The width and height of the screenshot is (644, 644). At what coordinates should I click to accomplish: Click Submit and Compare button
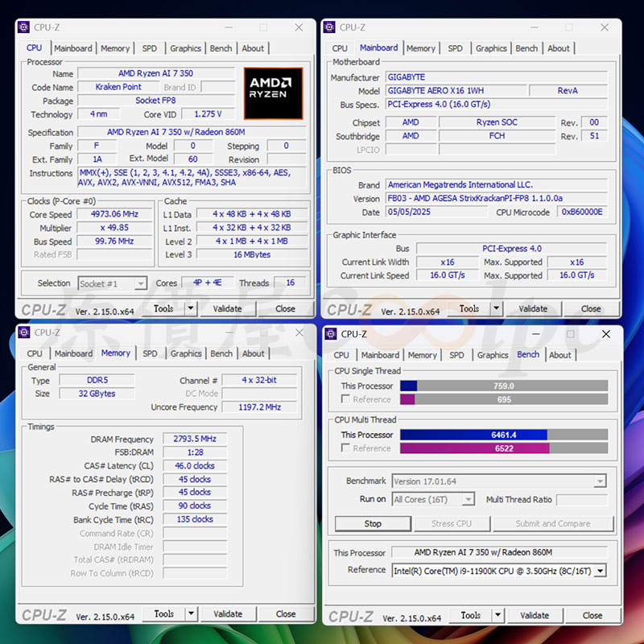tap(553, 523)
